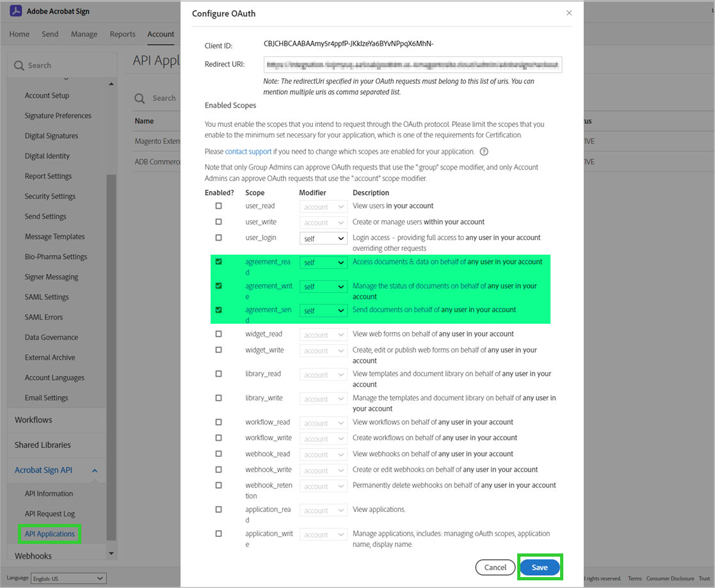This screenshot has height=588, width=715.
Task: Open Security Settings in the sidebar
Action: 50,196
